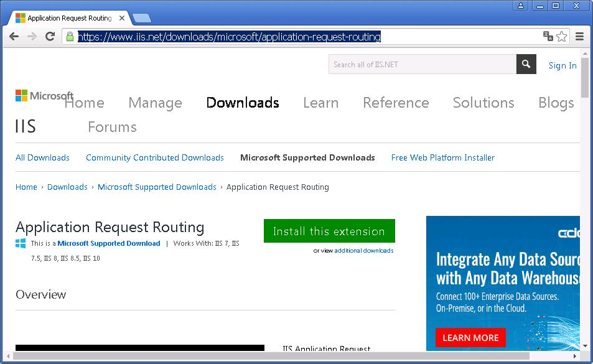The width and height of the screenshot is (593, 364).
Task: Click the Home breadcrumb link
Action: click(x=26, y=187)
